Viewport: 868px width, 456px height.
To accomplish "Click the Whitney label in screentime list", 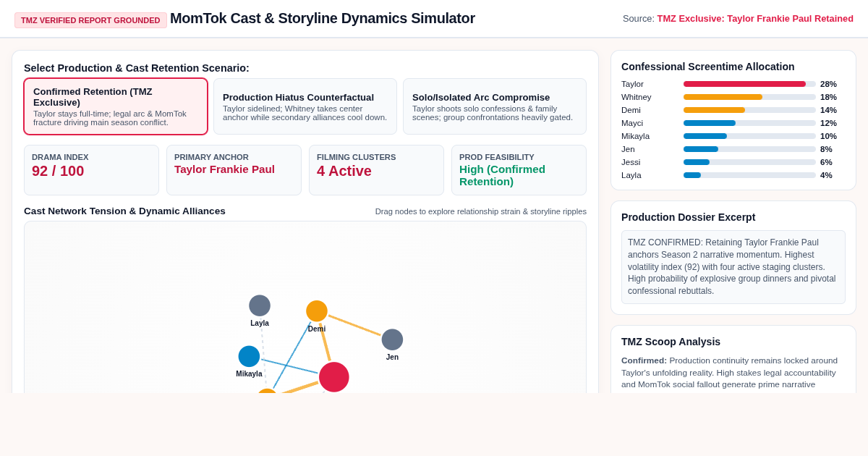I will (x=637, y=97).
